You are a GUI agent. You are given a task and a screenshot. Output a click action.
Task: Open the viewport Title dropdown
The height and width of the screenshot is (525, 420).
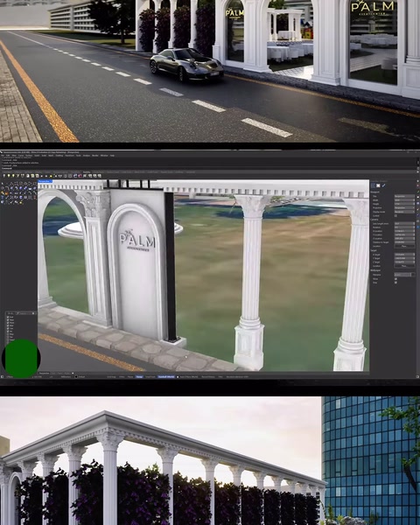click(404, 196)
